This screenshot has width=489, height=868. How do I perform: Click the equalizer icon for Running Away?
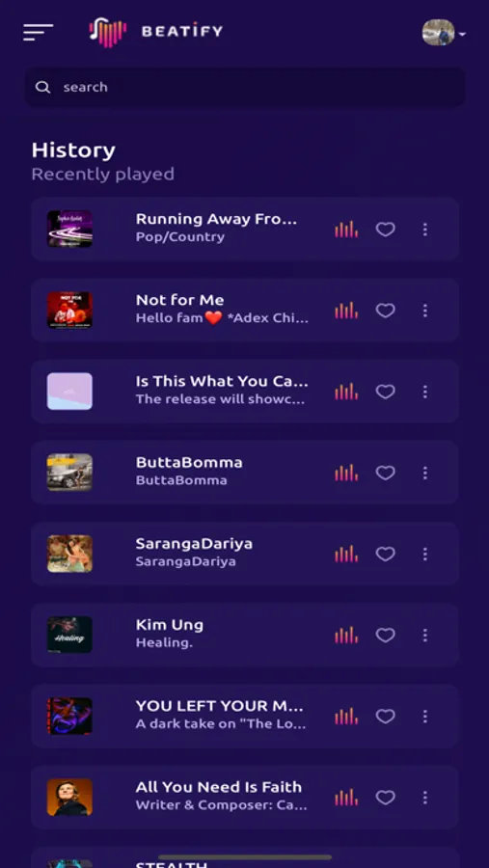(346, 230)
